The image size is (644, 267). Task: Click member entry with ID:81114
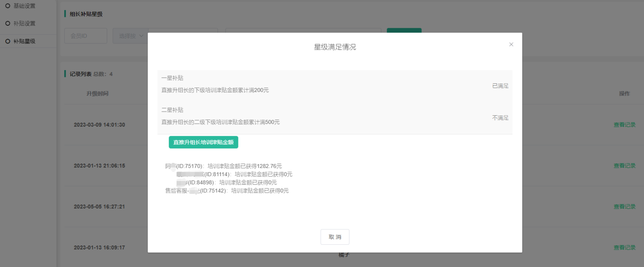click(234, 175)
